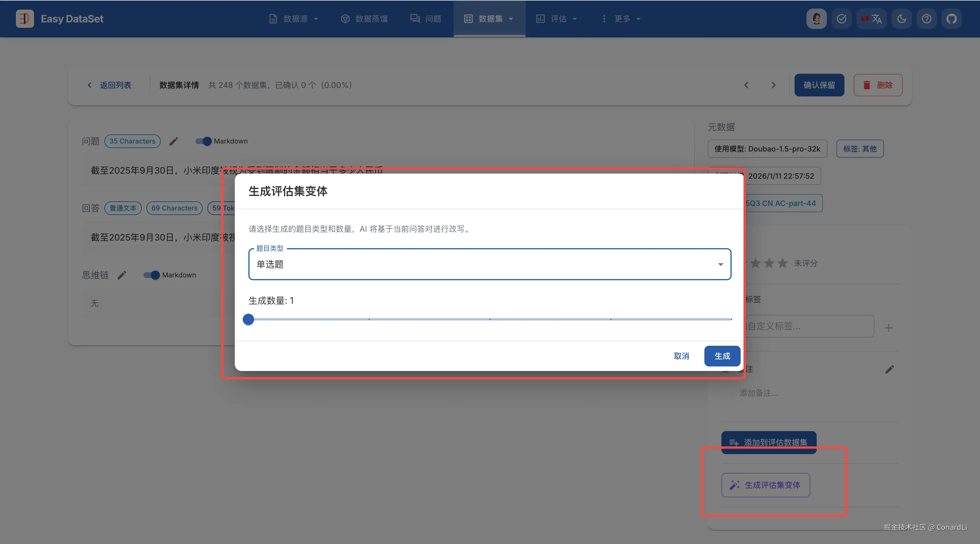Toggle Markdown switch for 思维链
The width and height of the screenshot is (980, 544).
152,275
